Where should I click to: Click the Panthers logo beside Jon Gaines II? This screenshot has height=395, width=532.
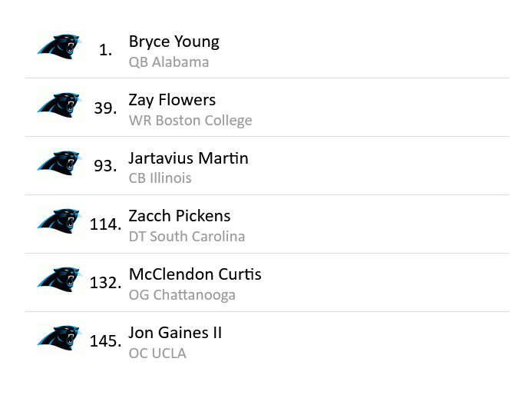(58, 338)
